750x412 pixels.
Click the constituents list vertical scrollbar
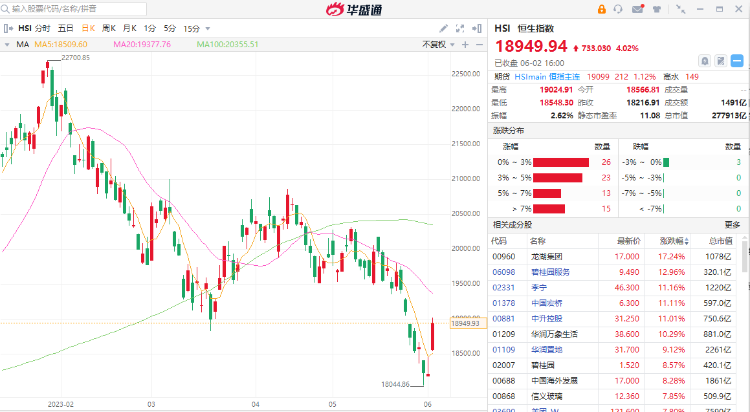(x=745, y=256)
